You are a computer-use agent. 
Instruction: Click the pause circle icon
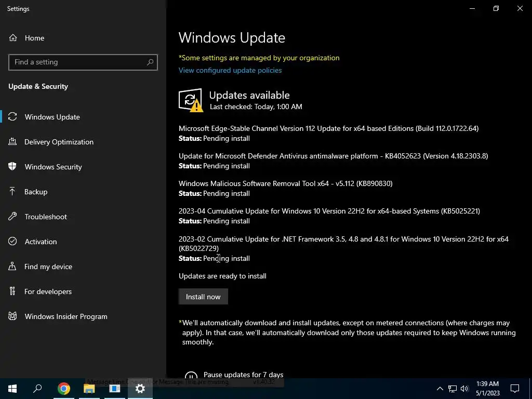coord(191,375)
